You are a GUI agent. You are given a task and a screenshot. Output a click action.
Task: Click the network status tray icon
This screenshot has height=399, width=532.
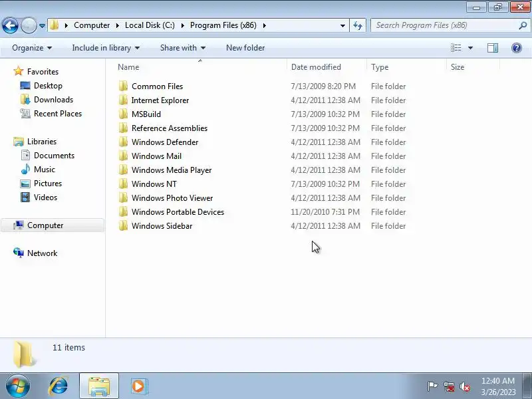tap(448, 386)
